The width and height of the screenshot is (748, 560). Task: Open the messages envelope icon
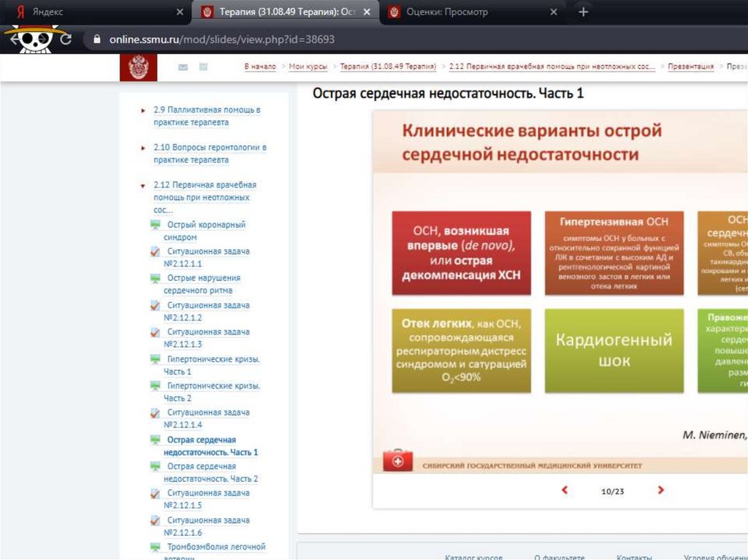tap(183, 67)
